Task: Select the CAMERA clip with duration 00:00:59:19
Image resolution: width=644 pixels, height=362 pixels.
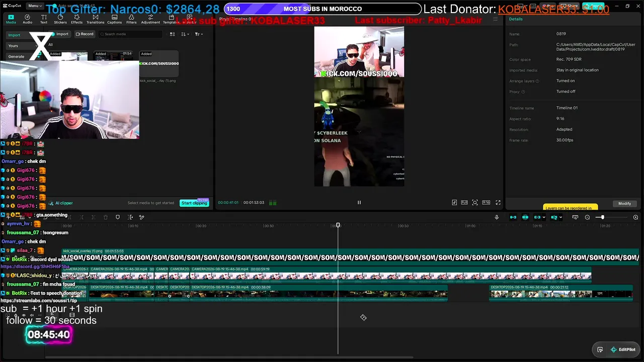Action: click(391, 274)
